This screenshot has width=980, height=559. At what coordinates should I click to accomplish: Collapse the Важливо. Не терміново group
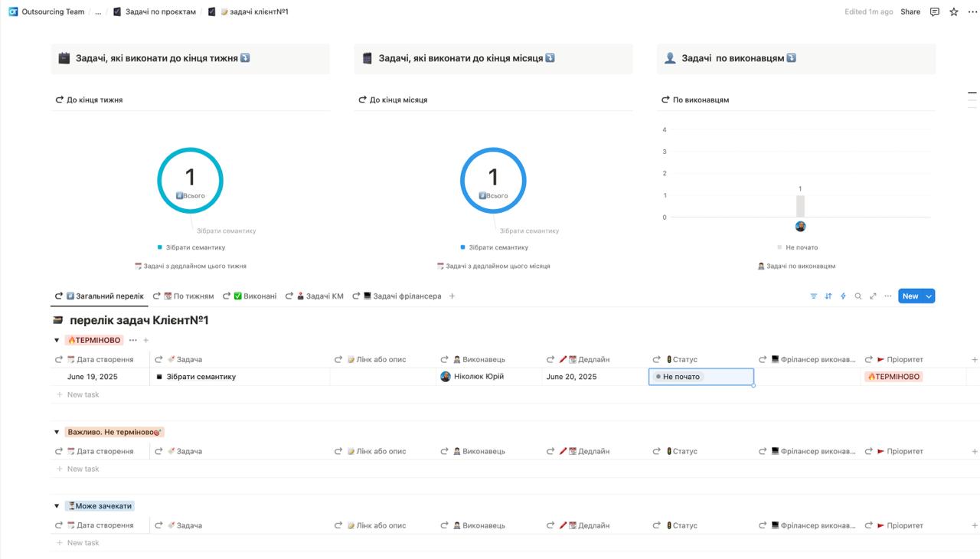57,432
